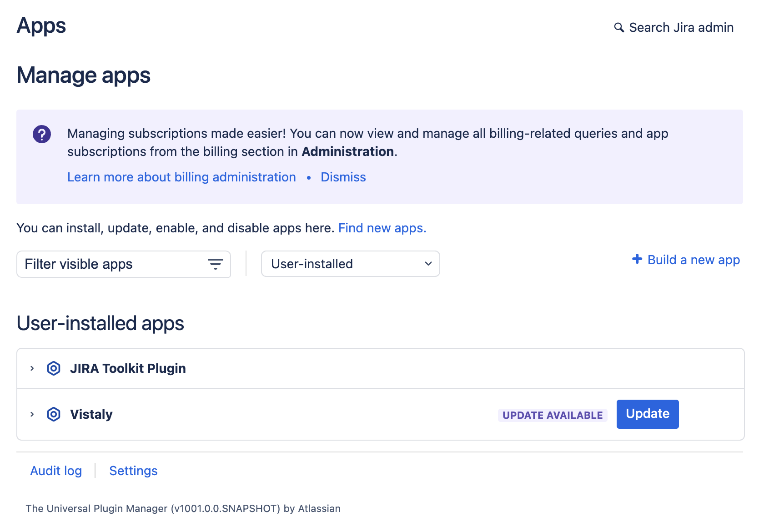The width and height of the screenshot is (764, 532).
Task: Click the Universal Plugin Manager version text
Action: pos(183,508)
